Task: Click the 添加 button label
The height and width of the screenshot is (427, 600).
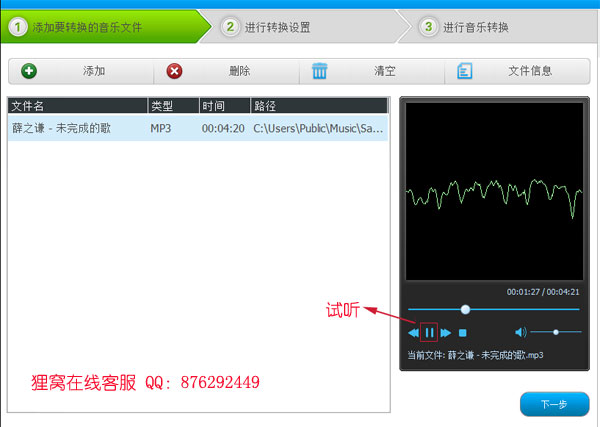Action: click(x=94, y=71)
